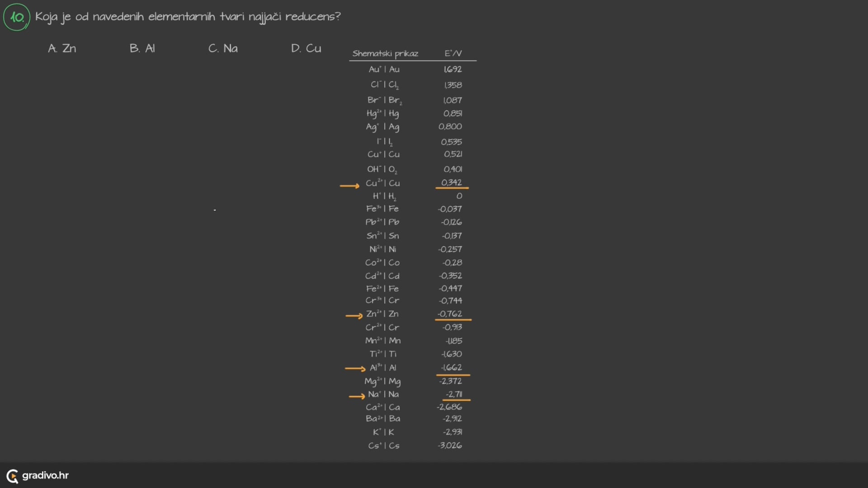Click the Ti²⁺ | Ti row label
868x488 pixels.
[x=383, y=354]
